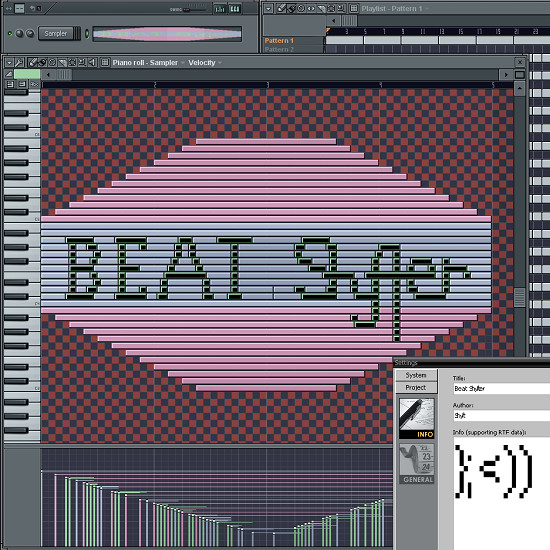Screen dimensions: 550x550
Task: Toggle second keyboard view icon in Piano roll
Action: click(22, 84)
